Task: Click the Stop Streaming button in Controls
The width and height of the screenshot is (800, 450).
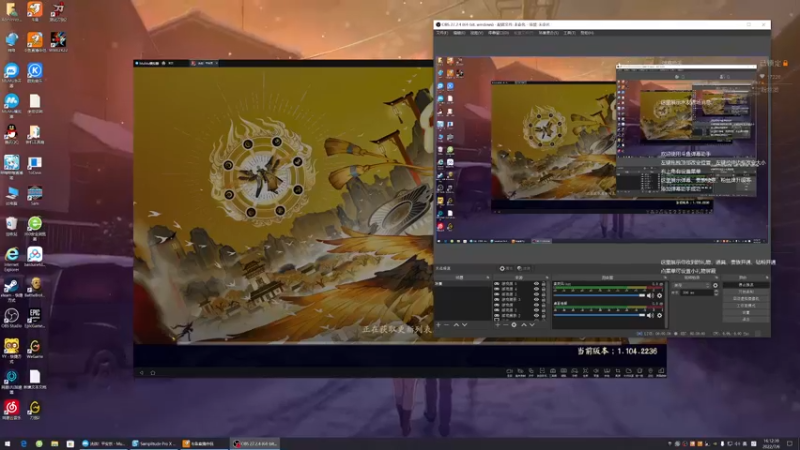Action: (x=746, y=285)
